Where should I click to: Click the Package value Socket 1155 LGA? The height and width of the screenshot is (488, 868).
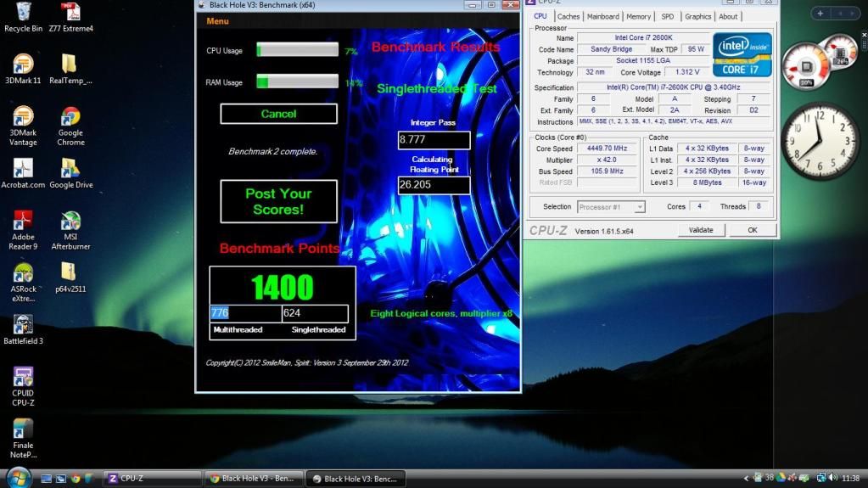643,60
